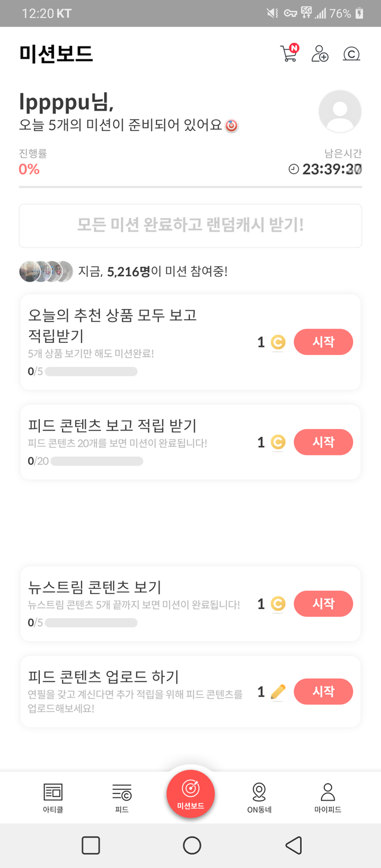Viewport: 381px width, 868px height.
Task: Tap the participant avatars group
Action: click(x=46, y=271)
